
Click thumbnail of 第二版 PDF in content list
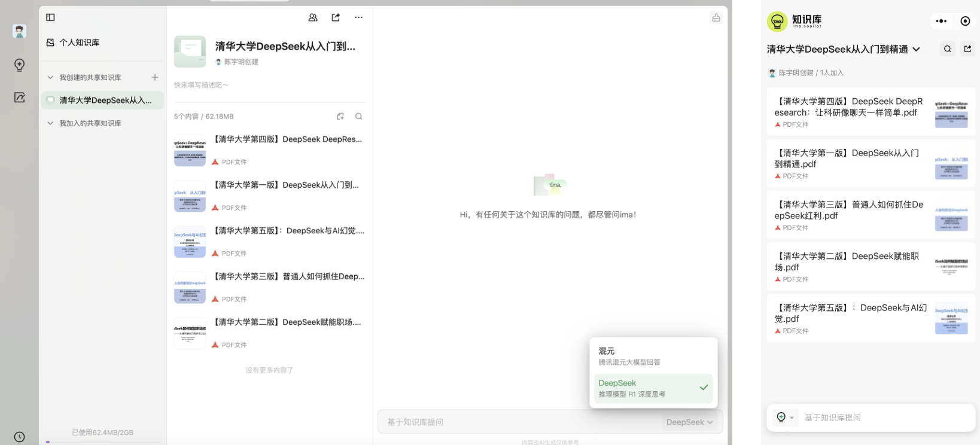pyautogui.click(x=190, y=334)
